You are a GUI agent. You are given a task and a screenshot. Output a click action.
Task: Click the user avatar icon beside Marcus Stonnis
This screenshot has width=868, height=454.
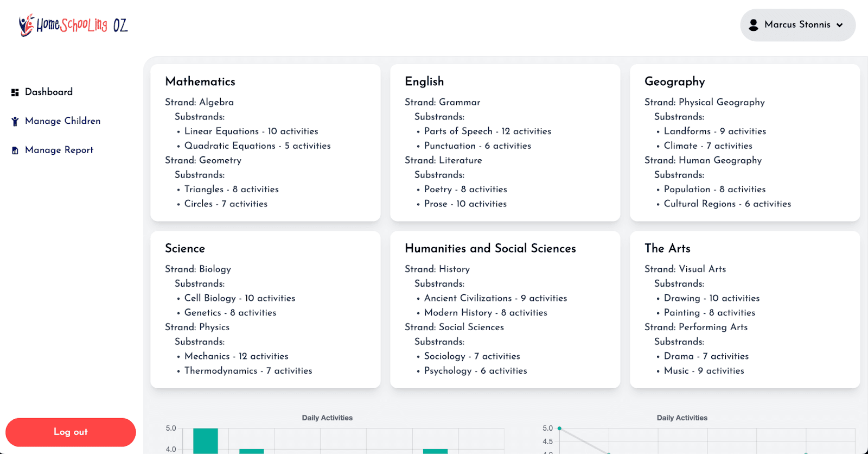(754, 24)
